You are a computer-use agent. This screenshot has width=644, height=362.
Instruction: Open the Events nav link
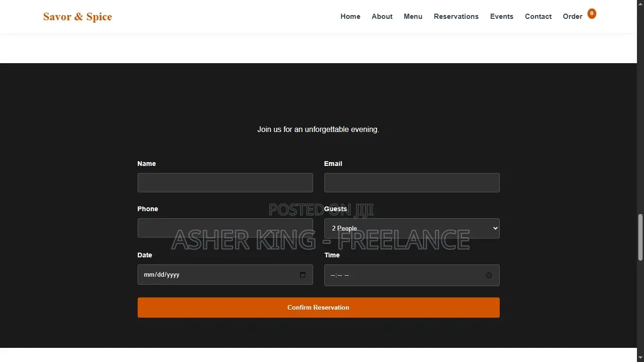pos(502,16)
